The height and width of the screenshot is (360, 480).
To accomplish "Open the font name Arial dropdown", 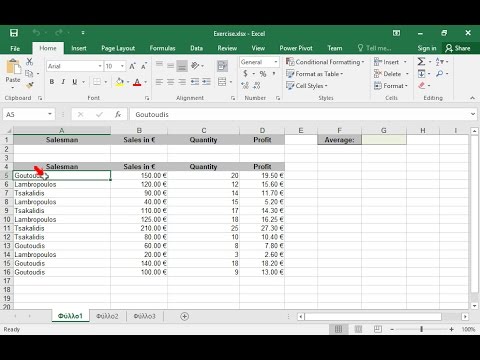I will click(x=100, y=66).
